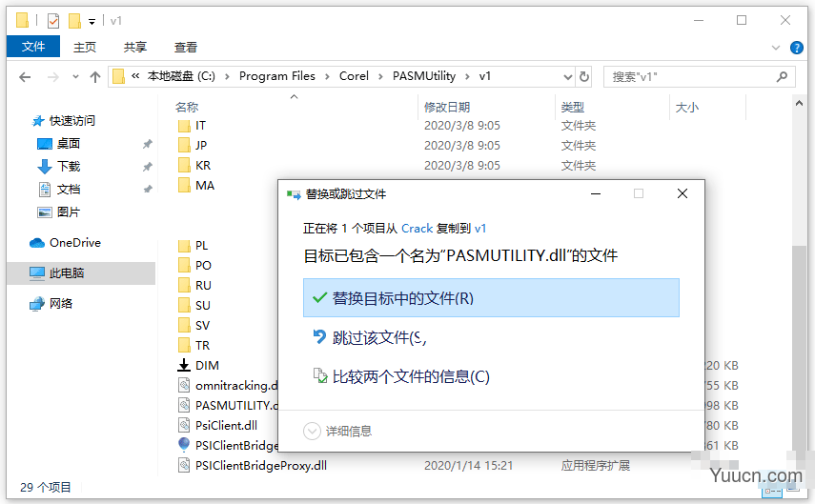Open the 文件 menu tab
Image resolution: width=815 pixels, height=504 pixels.
tap(33, 47)
